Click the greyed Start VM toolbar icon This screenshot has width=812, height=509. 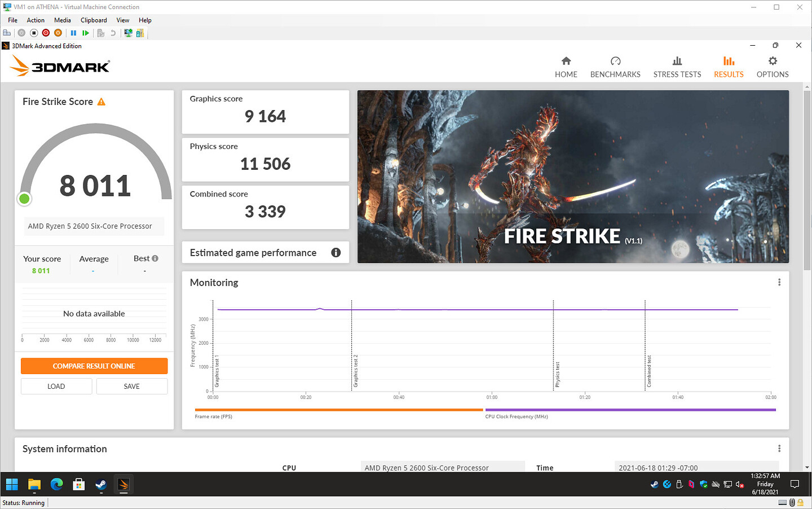coord(21,33)
